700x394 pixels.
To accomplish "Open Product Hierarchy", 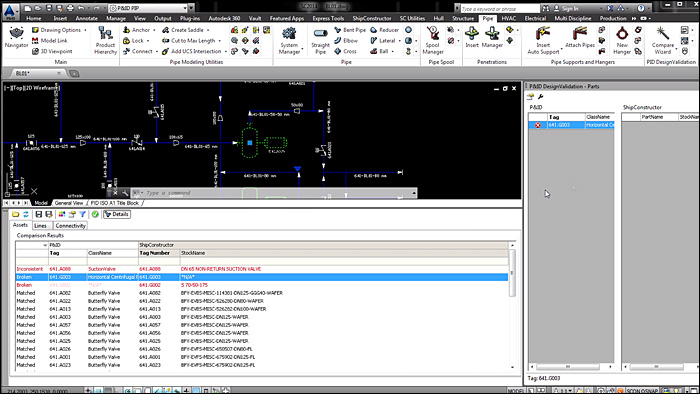I will point(105,40).
